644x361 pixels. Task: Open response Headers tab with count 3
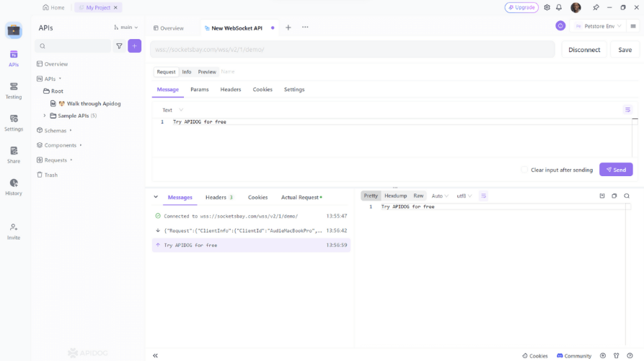pos(219,197)
